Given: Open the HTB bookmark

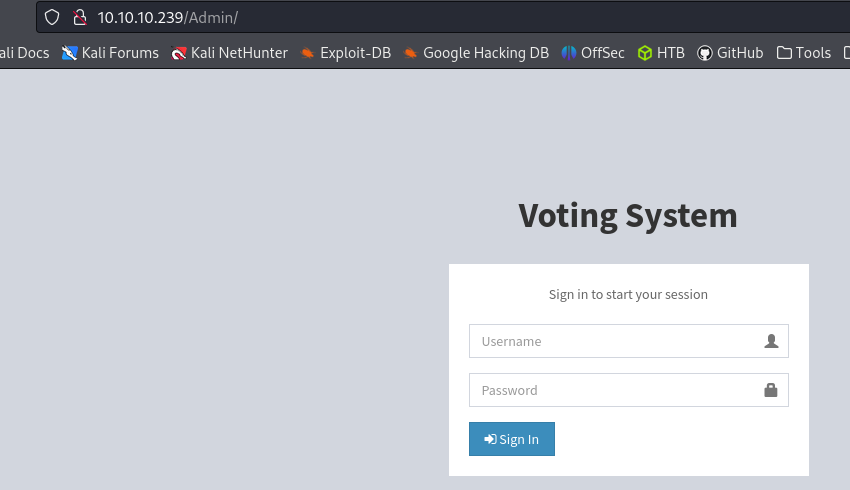Looking at the screenshot, I should coord(661,53).
